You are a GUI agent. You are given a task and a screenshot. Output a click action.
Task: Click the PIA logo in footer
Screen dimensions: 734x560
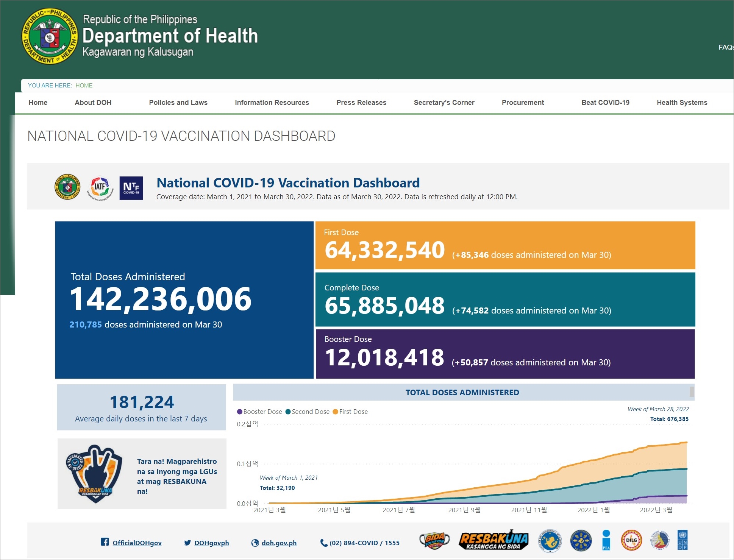[606, 540]
